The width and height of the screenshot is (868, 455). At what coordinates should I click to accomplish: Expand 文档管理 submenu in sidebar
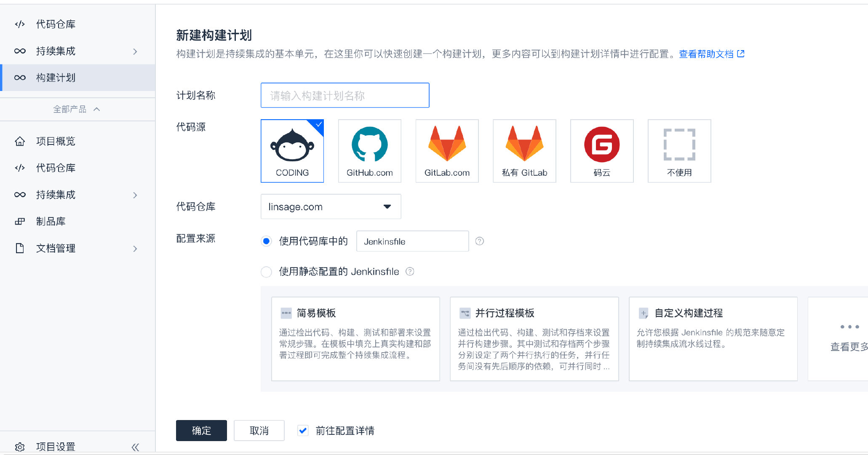[x=135, y=249]
